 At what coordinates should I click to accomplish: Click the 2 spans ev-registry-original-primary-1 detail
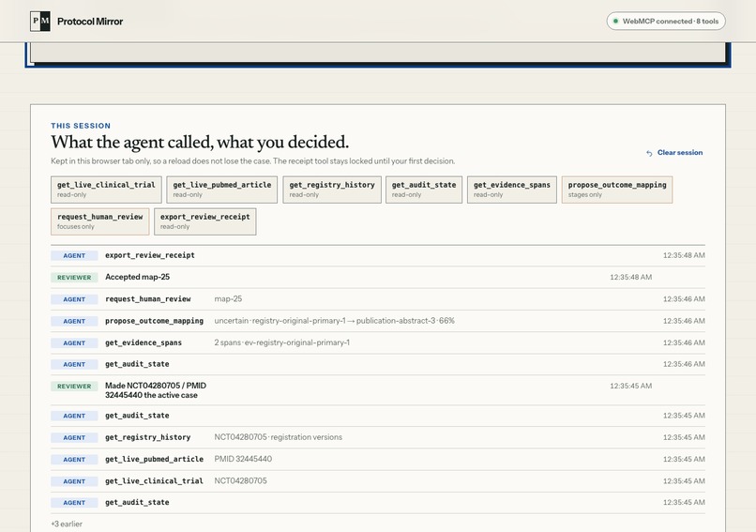[x=282, y=342]
